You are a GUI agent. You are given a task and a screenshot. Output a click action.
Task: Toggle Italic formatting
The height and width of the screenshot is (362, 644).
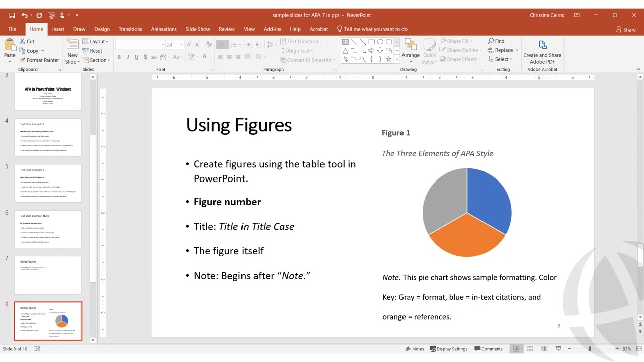pyautogui.click(x=128, y=57)
